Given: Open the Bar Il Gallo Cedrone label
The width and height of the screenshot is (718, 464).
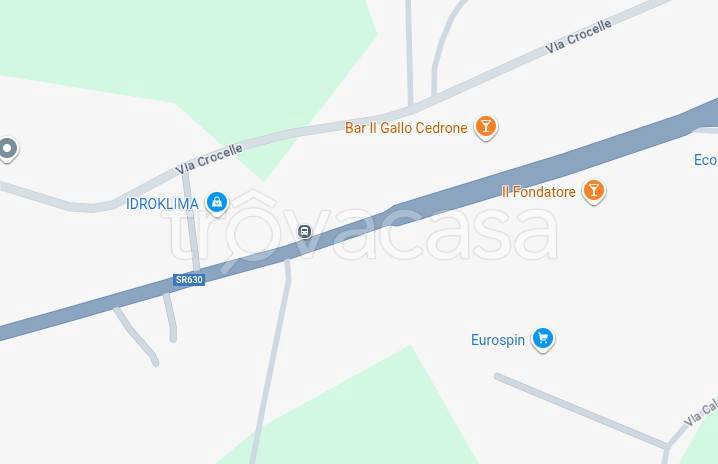Looking at the screenshot, I should 406,128.
